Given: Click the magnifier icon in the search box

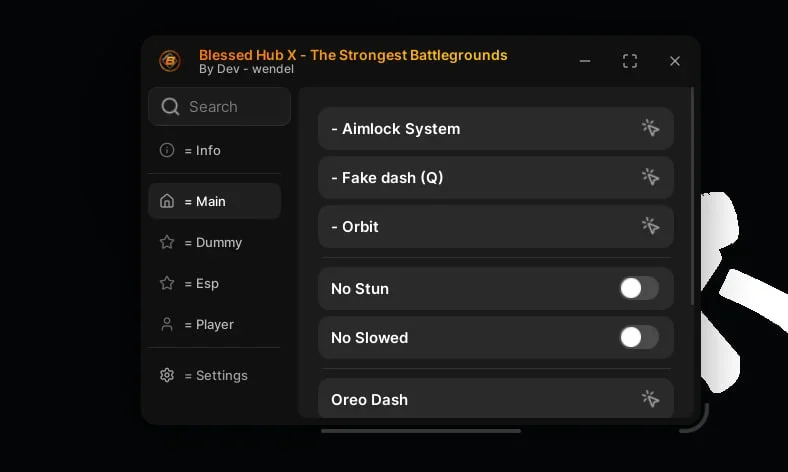Looking at the screenshot, I should click(x=170, y=107).
